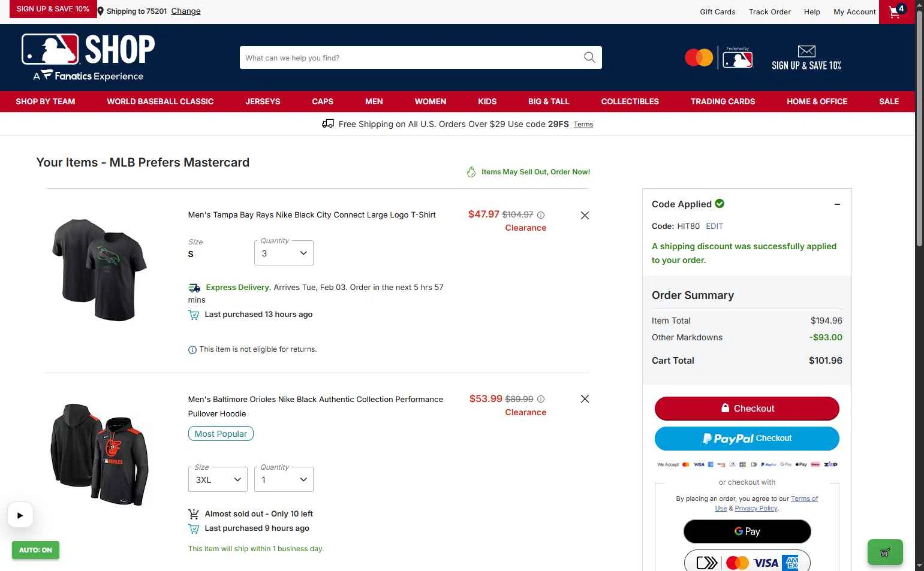This screenshot has height=571, width=924.
Task: Click the Express Delivery truck icon
Action: point(194,288)
